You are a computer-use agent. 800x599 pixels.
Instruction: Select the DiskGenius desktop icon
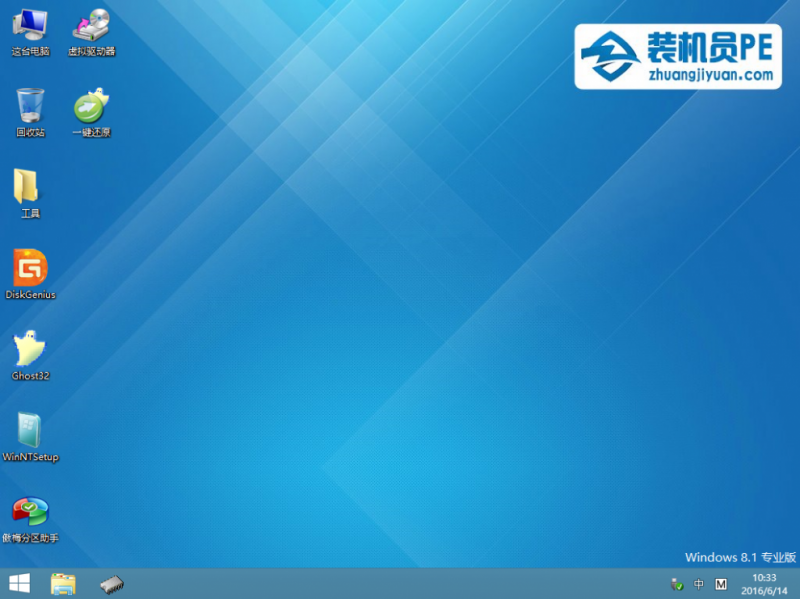pos(30,272)
